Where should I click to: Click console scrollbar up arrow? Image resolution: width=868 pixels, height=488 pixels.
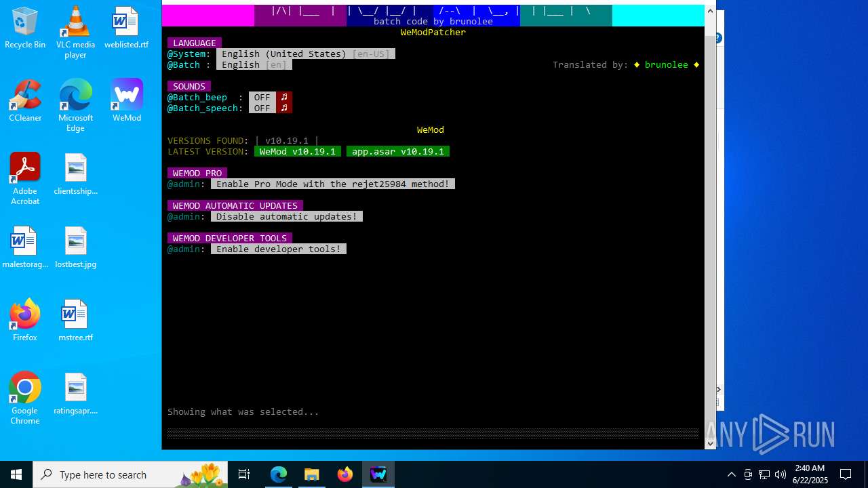coord(710,11)
